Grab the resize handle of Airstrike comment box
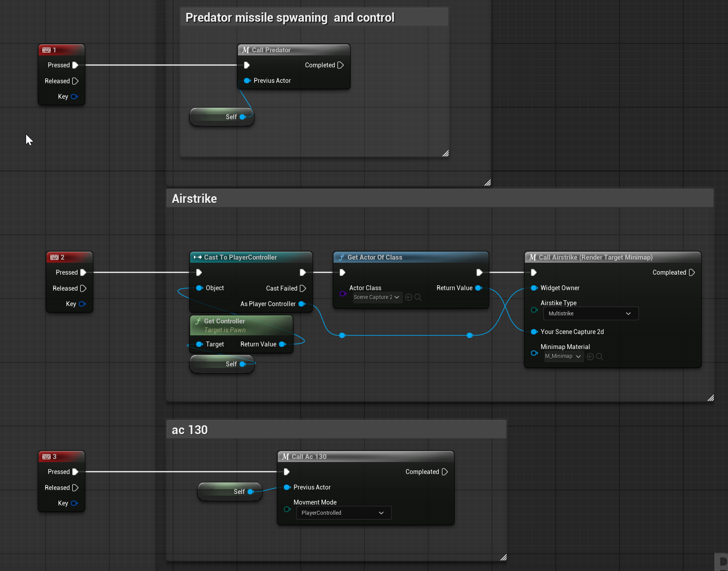 point(710,398)
